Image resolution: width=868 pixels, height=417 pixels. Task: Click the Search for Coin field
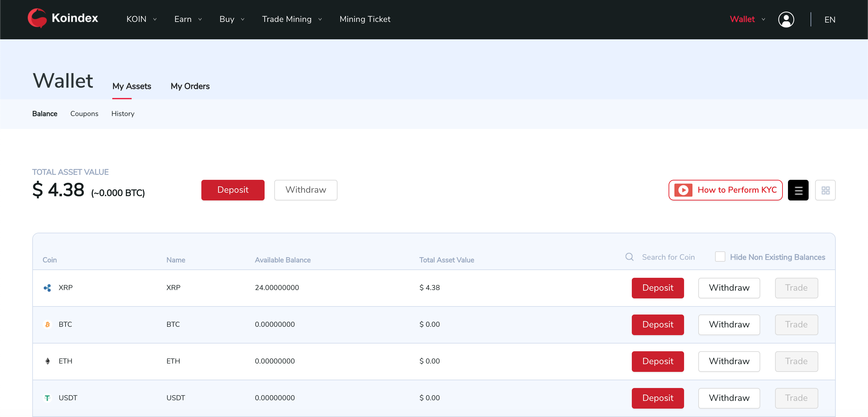click(668, 257)
